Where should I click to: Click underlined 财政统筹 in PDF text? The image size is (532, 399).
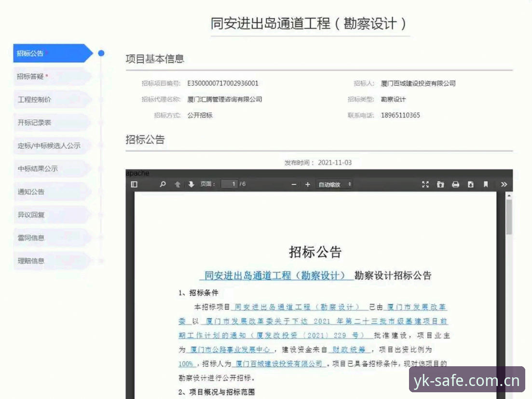tap(349, 349)
